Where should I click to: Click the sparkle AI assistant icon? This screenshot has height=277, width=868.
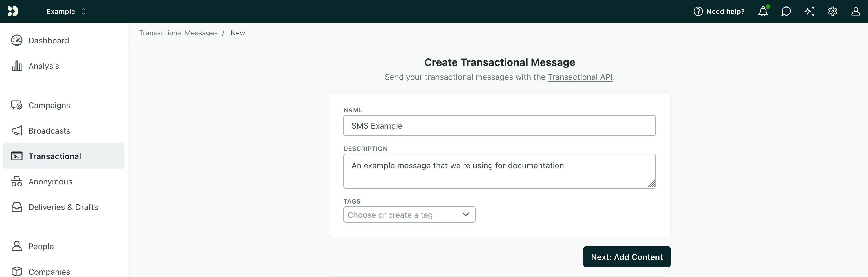tap(809, 12)
